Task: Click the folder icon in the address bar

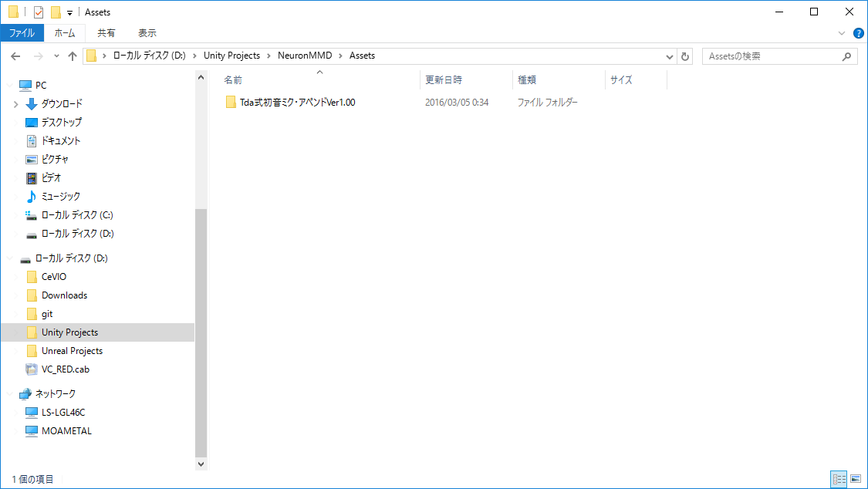Action: pyautogui.click(x=92, y=56)
